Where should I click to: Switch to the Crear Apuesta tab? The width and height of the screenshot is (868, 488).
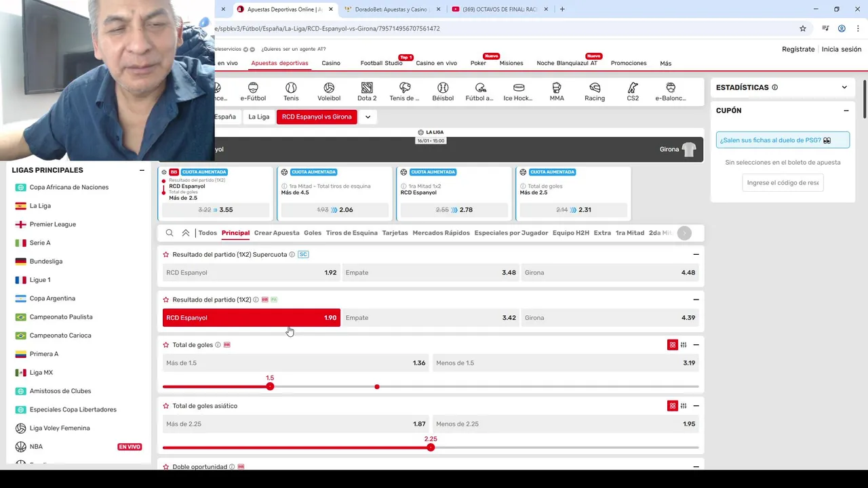[x=277, y=232]
